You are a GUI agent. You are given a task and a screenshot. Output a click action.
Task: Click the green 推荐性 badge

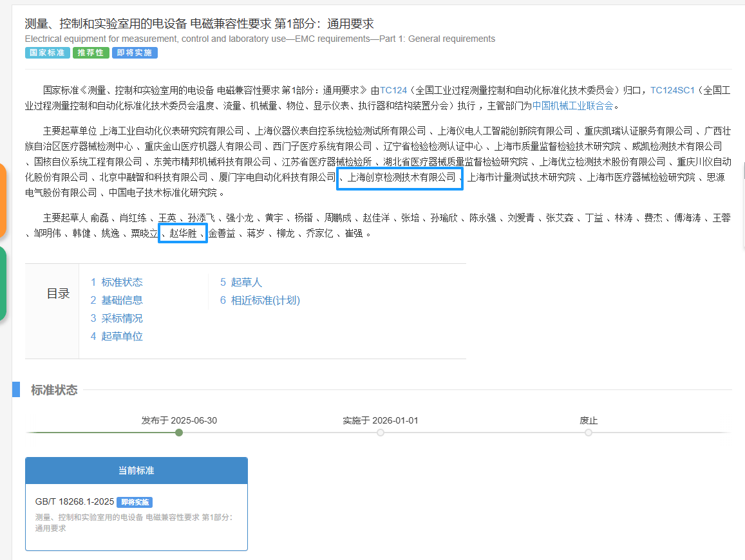(x=91, y=53)
